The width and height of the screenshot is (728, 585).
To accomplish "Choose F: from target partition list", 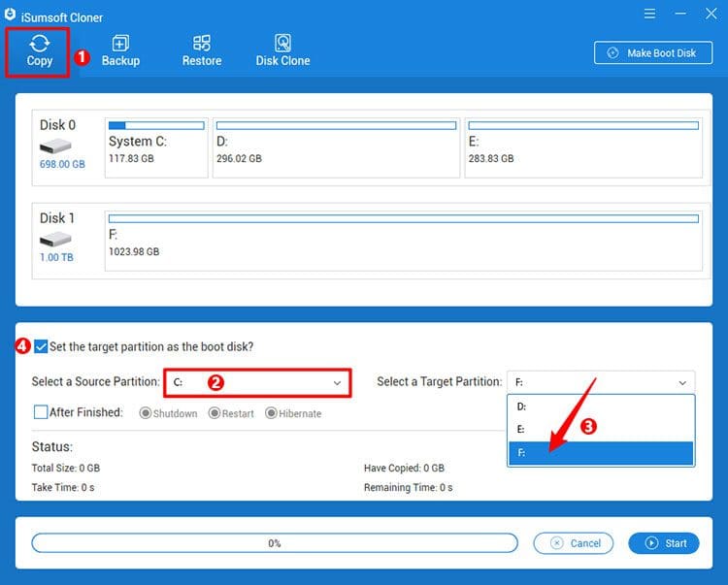I will [x=601, y=453].
